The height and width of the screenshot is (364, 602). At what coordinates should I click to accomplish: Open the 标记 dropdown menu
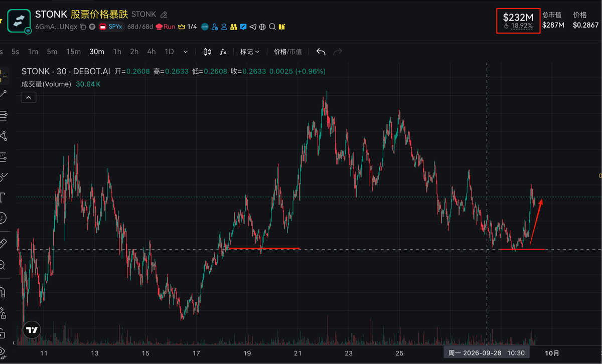coord(249,52)
